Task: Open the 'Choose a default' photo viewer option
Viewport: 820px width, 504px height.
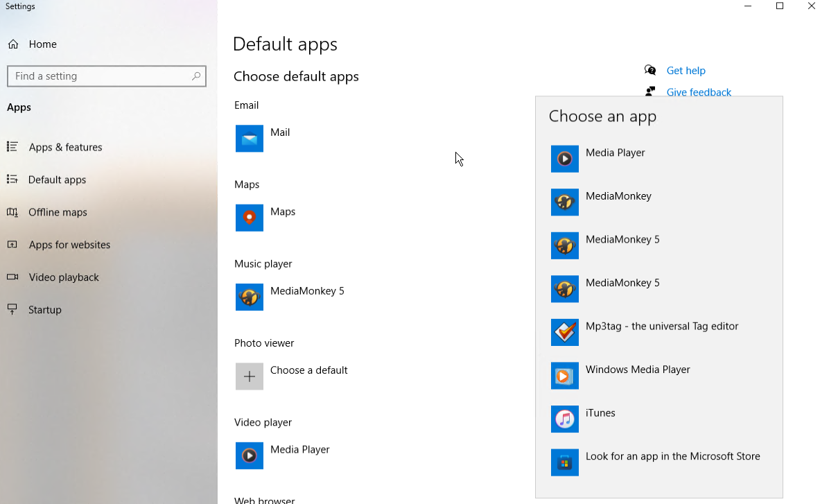Action: tap(308, 370)
